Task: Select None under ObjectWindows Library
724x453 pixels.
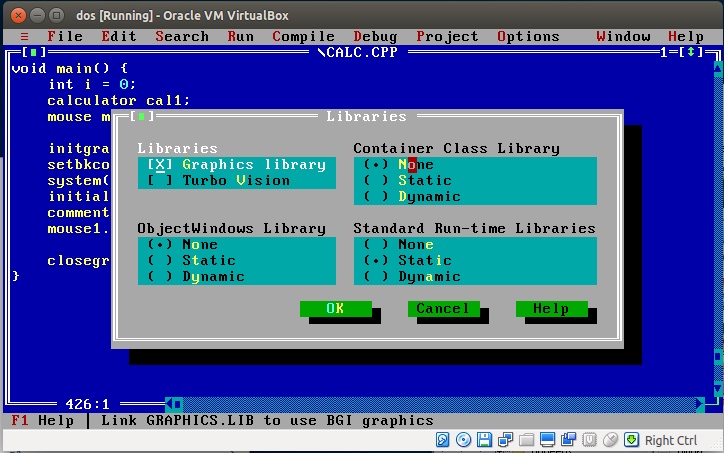Action: tap(182, 244)
